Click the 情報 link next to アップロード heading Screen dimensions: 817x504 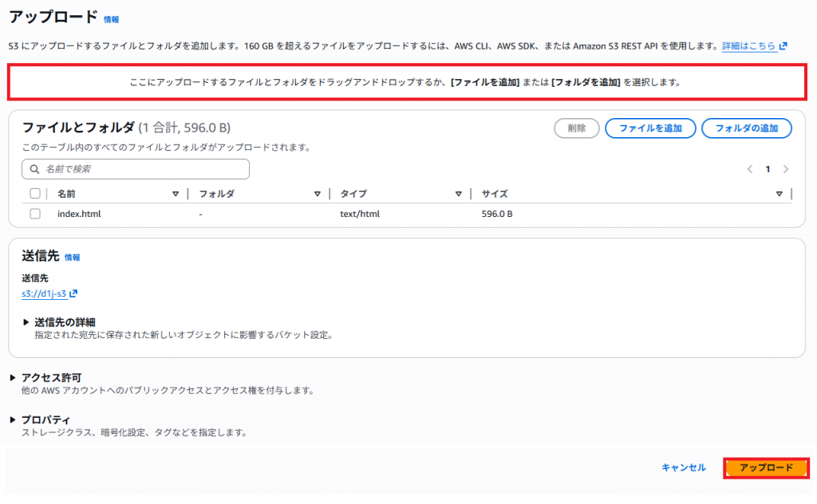(112, 19)
